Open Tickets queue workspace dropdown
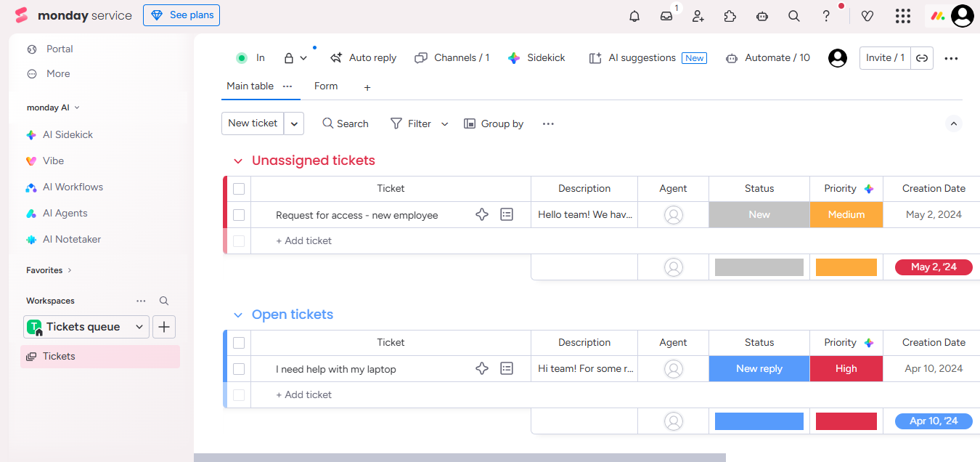 86,327
